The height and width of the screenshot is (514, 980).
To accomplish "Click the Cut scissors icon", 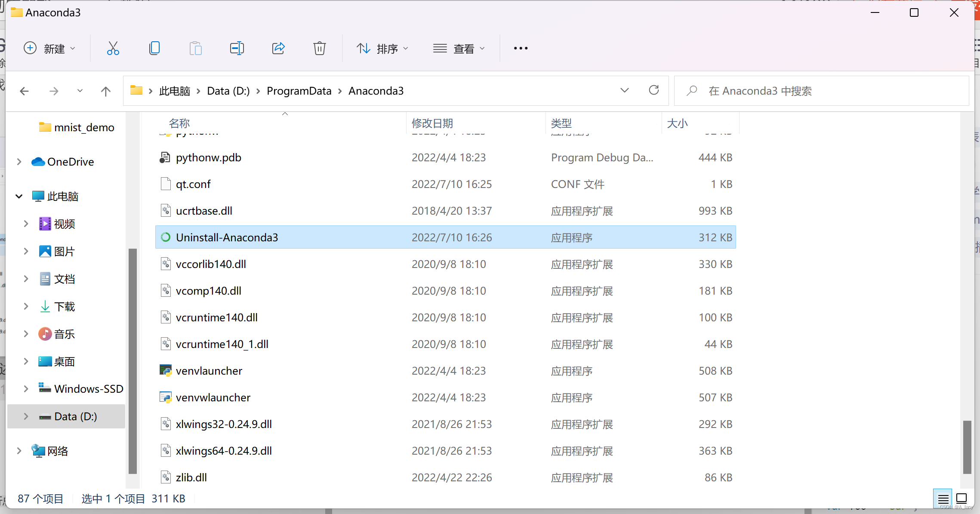I will click(x=113, y=48).
